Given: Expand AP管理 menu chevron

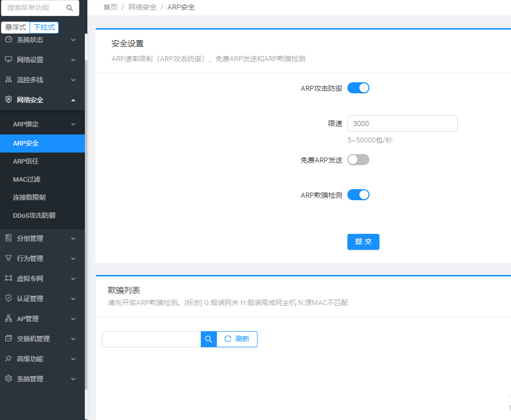Looking at the screenshot, I should (x=73, y=319).
